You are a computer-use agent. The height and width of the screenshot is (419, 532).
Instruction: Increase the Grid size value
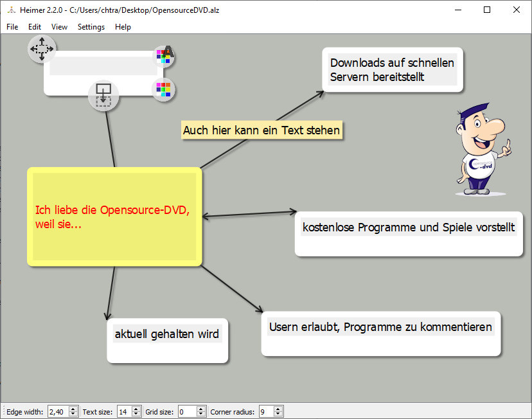(x=199, y=409)
